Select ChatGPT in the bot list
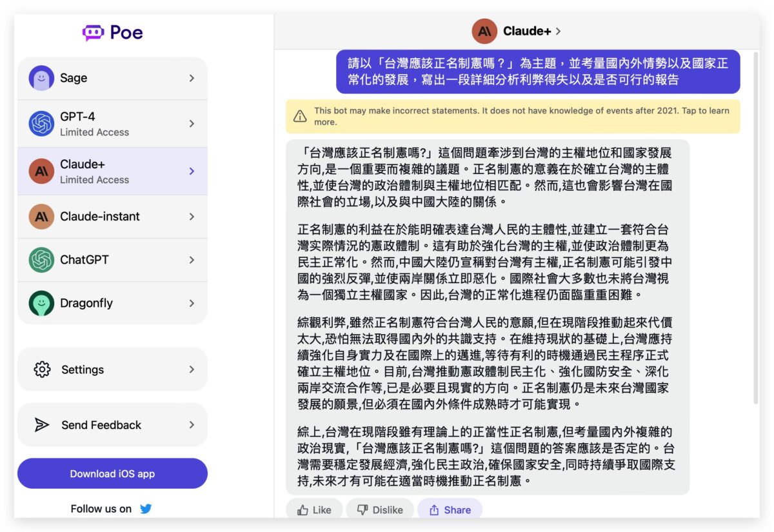This screenshot has height=532, width=774. (x=112, y=260)
